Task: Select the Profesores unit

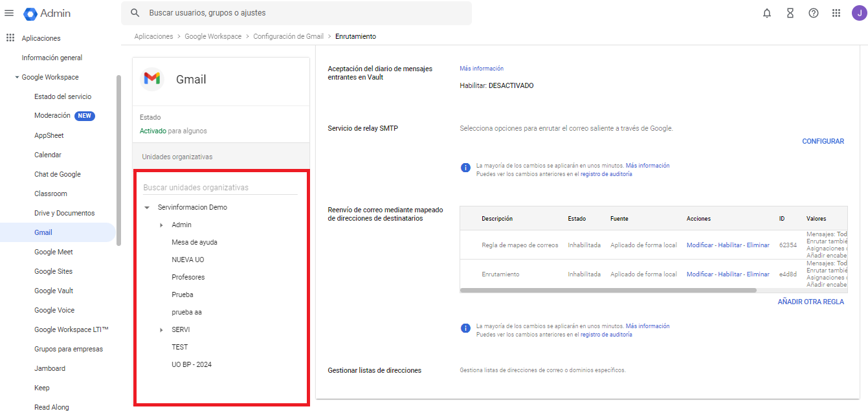Action: pyautogui.click(x=188, y=278)
